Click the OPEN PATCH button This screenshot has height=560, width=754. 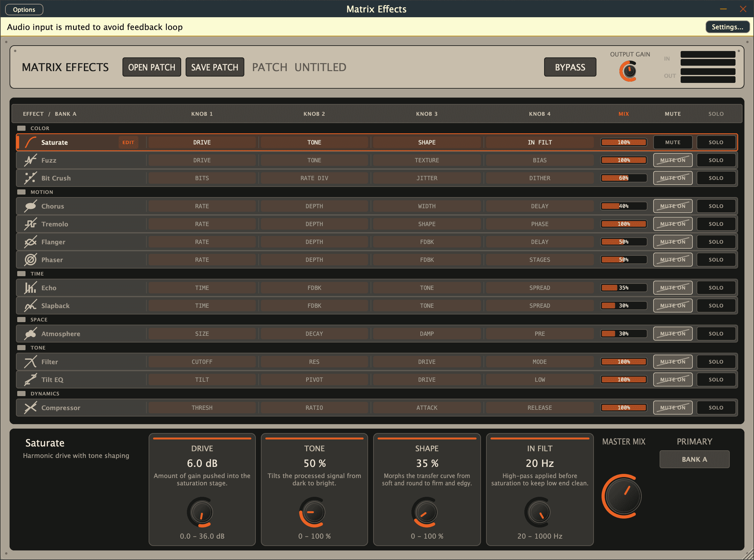(152, 67)
